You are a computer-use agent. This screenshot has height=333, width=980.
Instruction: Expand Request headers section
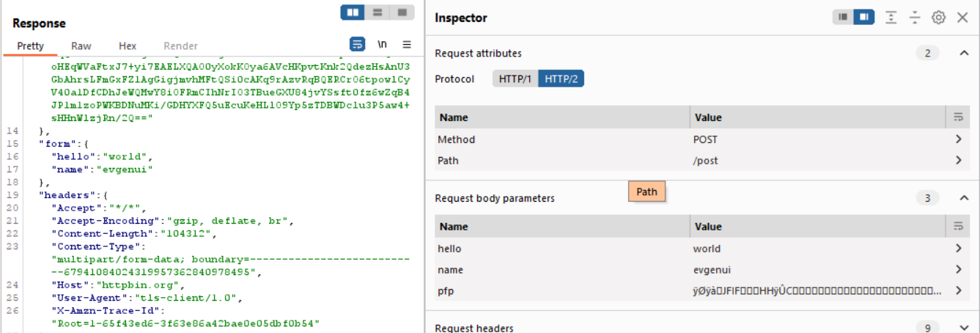pyautogui.click(x=964, y=328)
